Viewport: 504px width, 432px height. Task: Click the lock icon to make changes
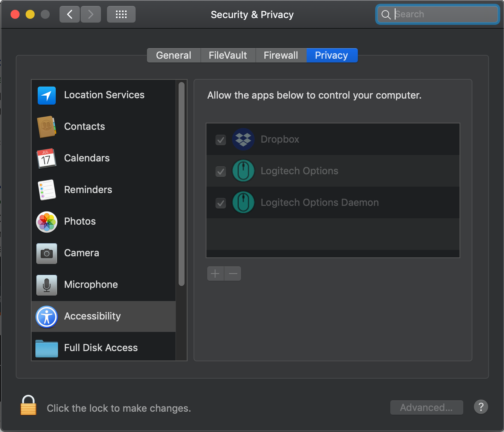pyautogui.click(x=28, y=405)
